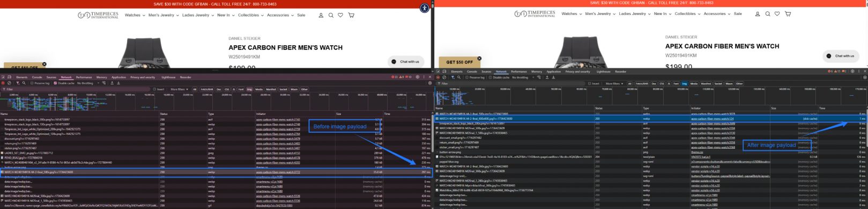This screenshot has width=868, height=209.
Task: Enable Disable cache checkbox in right DevTools
Action: [490, 77]
